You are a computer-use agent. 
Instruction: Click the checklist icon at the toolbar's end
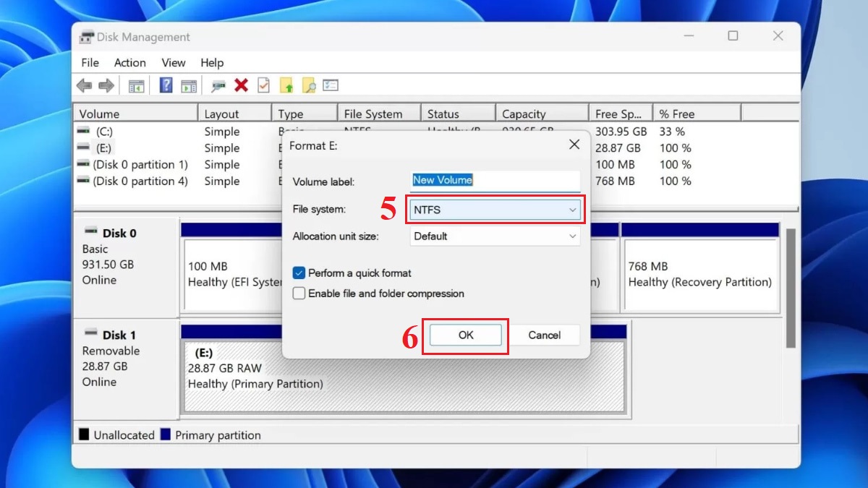point(331,85)
